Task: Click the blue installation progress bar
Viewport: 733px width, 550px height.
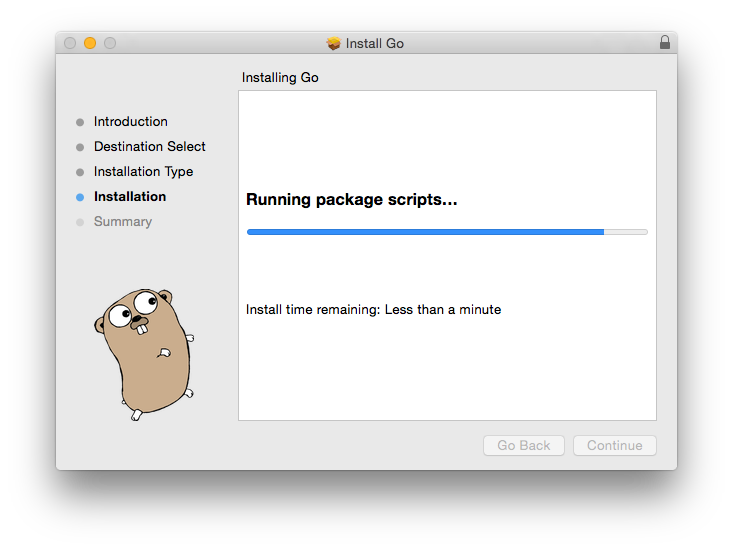Action: click(447, 232)
